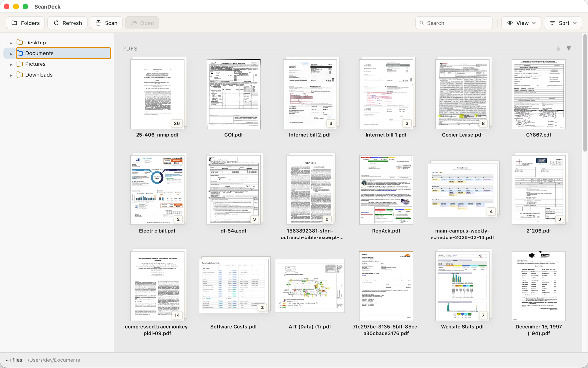Select the RegAck.pdf thumbnail
The height and width of the screenshot is (368, 588).
click(386, 190)
